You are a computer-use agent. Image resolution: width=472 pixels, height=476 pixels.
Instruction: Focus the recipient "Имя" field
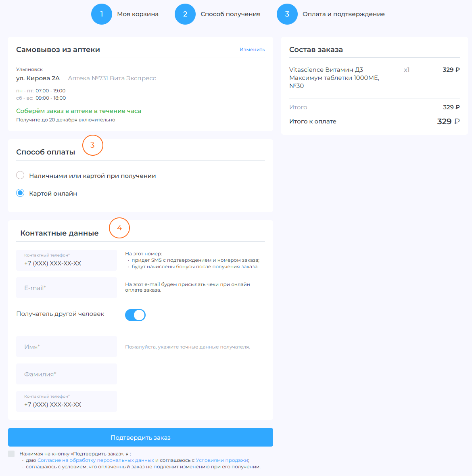(x=67, y=347)
